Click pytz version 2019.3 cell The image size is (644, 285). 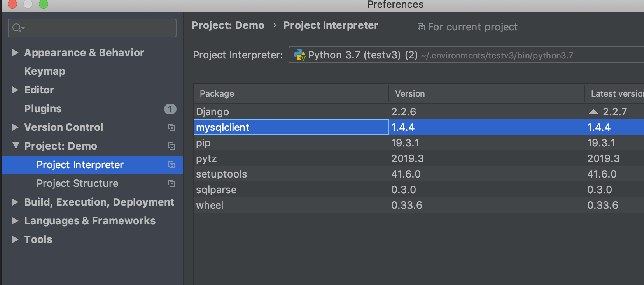408,158
